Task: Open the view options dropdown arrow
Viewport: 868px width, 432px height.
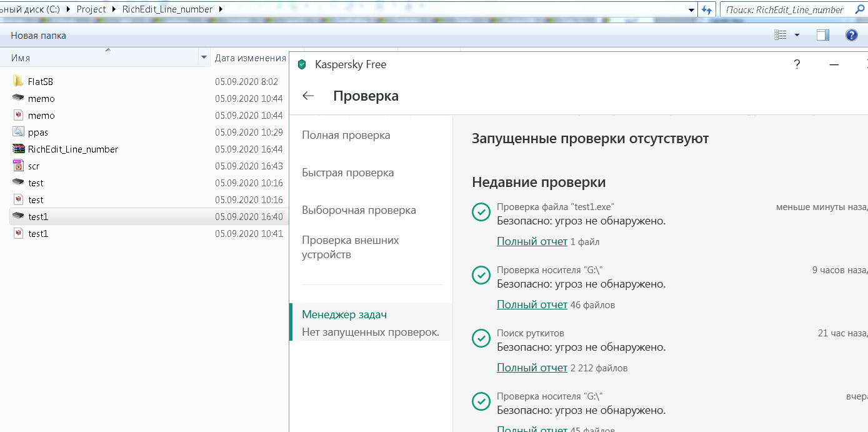Action: click(797, 35)
